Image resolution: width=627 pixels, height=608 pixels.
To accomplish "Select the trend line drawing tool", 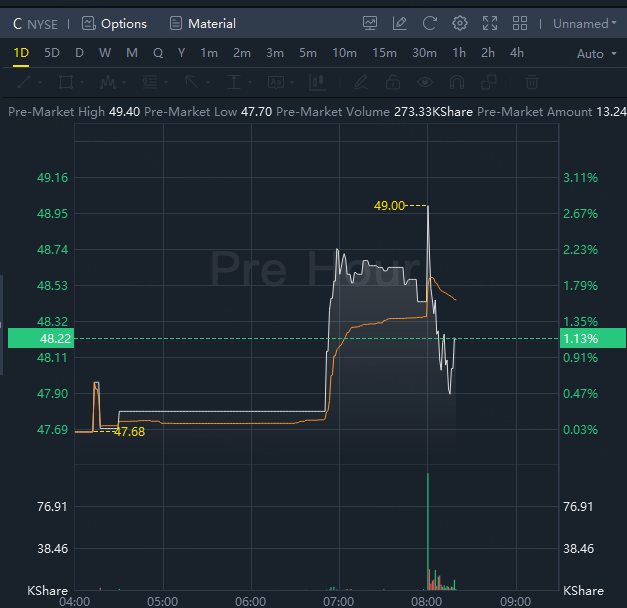I will tap(24, 82).
